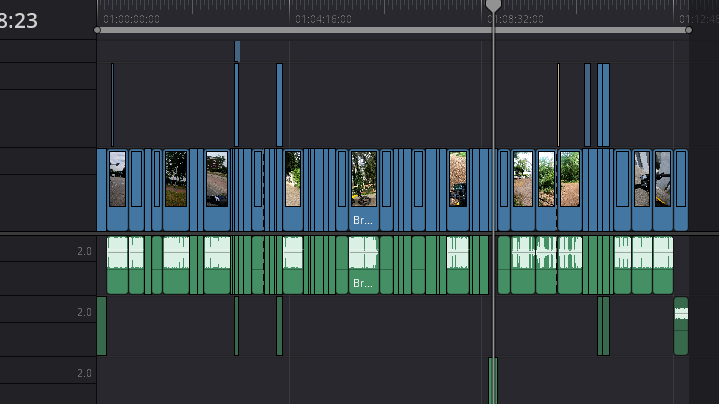Select the thin beige clip on the upper video track
Viewport: 719px width, 404px height.
[558, 105]
